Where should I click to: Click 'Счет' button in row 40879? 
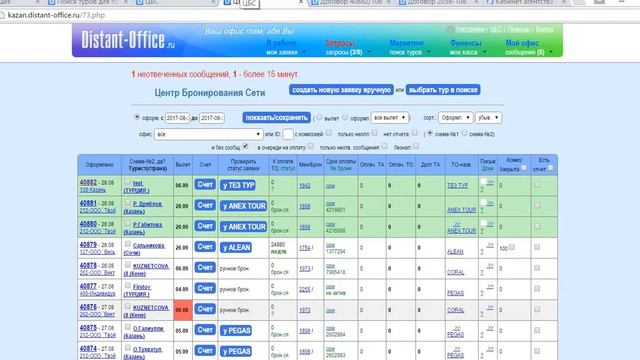(x=205, y=247)
